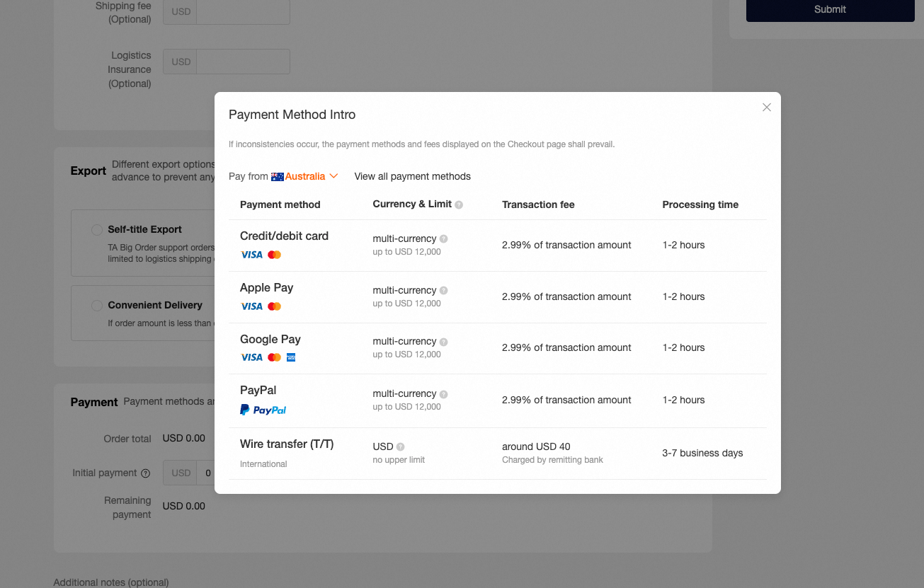Close the Payment Method Intro dialog
The height and width of the screenshot is (588, 924).
[x=766, y=108]
